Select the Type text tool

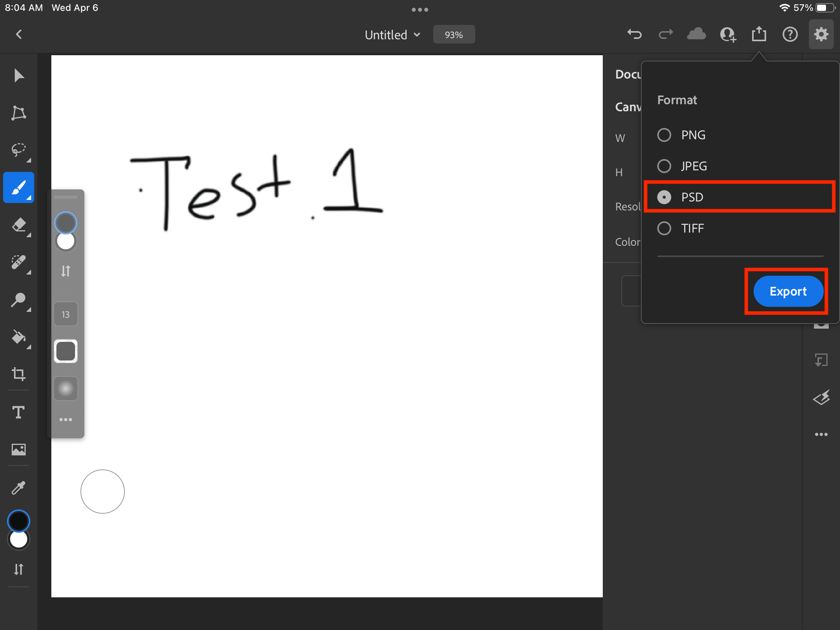[x=19, y=412]
